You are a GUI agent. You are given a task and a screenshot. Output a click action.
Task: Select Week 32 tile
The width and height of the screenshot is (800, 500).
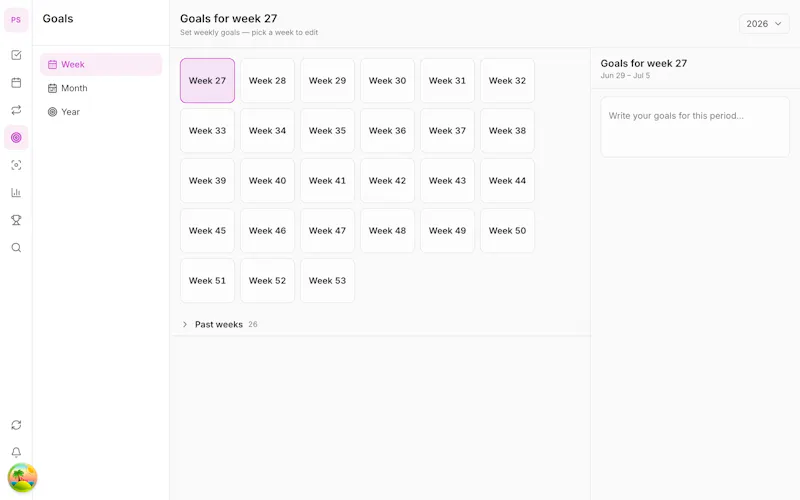[x=507, y=81]
